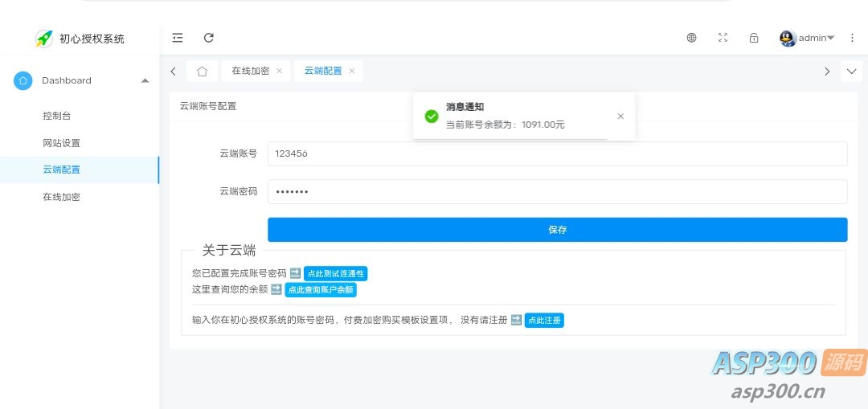Dismiss the 消息通知 notification popup
Screen dimensions: 868x409
[x=620, y=117]
